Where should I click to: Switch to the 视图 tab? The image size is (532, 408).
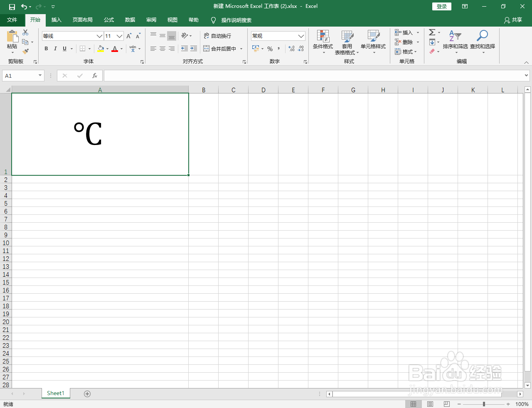coord(172,20)
